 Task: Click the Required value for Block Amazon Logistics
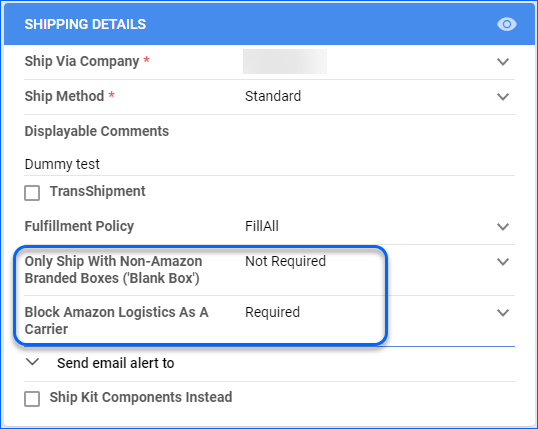click(272, 312)
